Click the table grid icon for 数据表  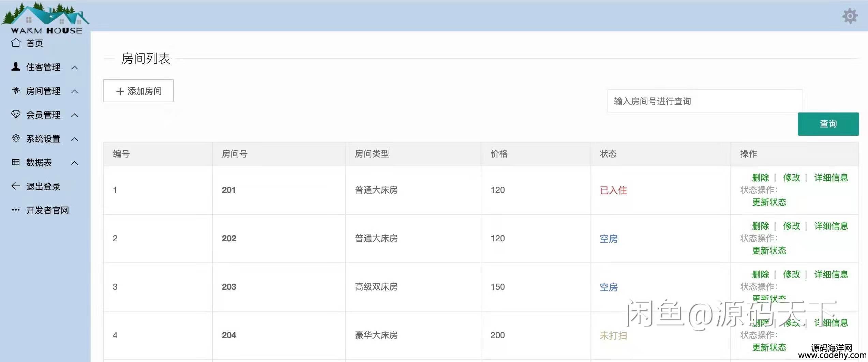pyautogui.click(x=16, y=162)
